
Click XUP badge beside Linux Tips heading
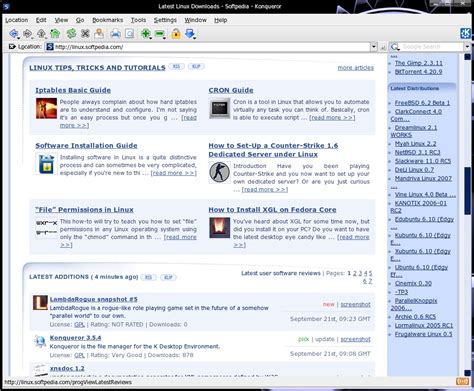tap(196, 66)
